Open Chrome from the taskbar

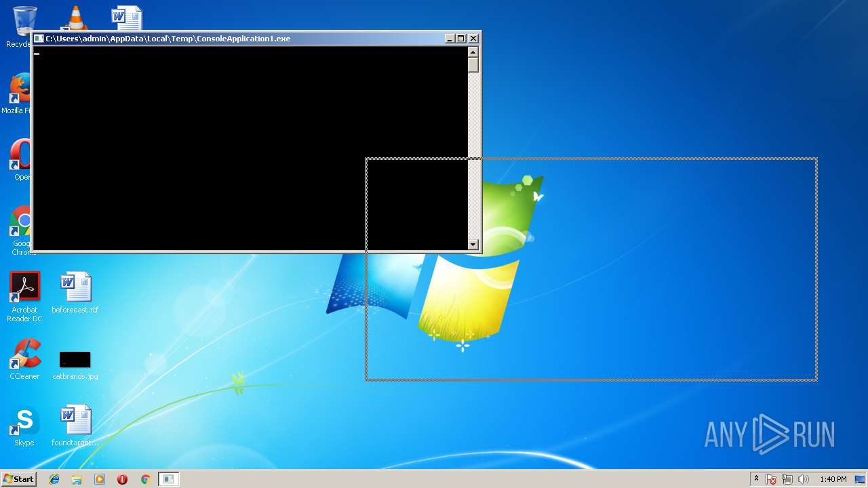tap(145, 479)
